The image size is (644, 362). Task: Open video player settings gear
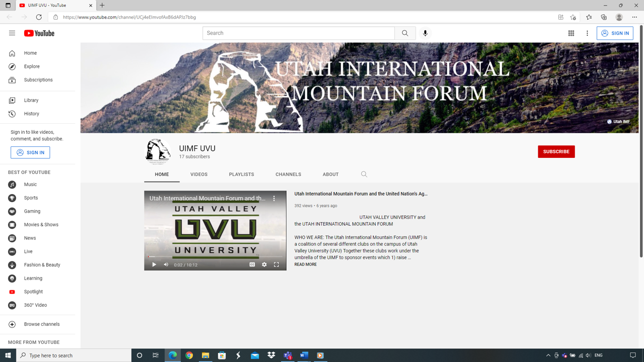(264, 264)
